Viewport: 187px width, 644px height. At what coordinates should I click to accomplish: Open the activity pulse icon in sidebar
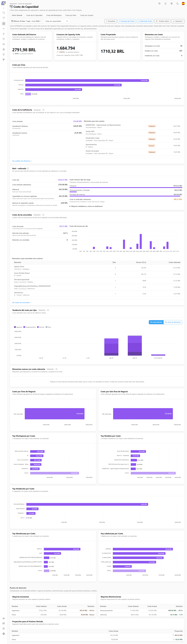click(x=4, y=29)
